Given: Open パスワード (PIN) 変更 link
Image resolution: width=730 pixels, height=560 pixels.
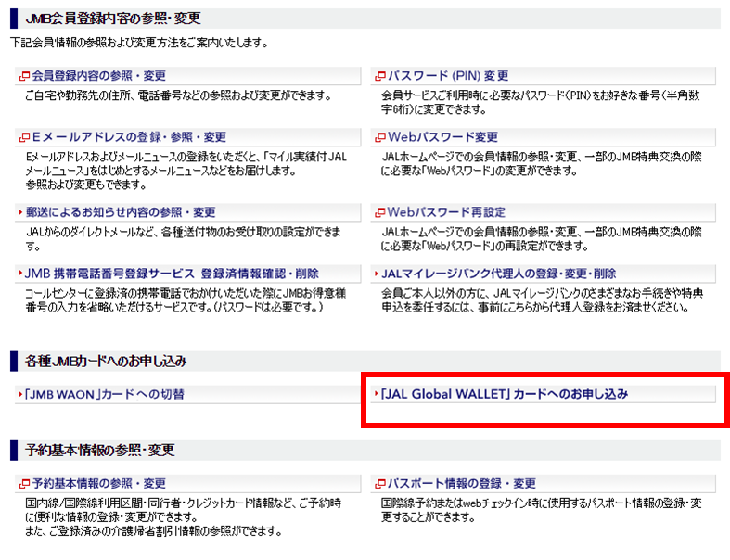Looking at the screenshot, I should click(x=448, y=75).
